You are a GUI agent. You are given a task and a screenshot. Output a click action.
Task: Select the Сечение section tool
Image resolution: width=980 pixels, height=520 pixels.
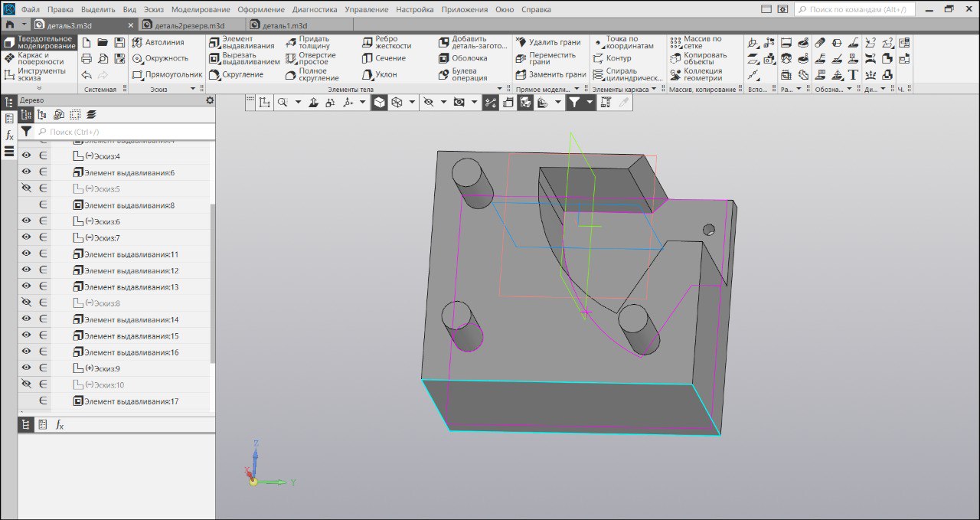pos(384,58)
